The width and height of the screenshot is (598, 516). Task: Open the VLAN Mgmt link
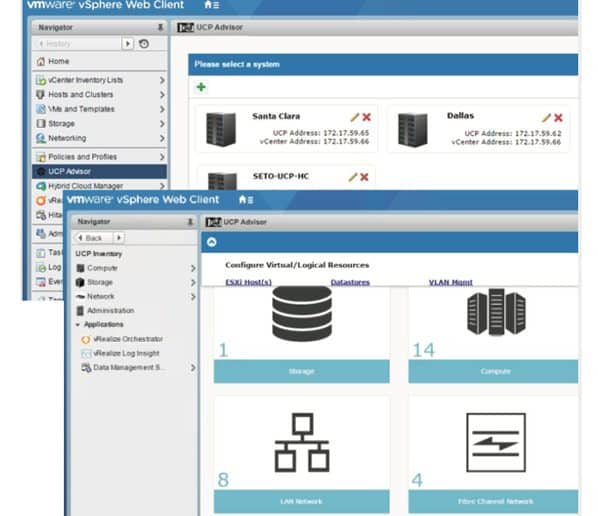click(x=450, y=282)
